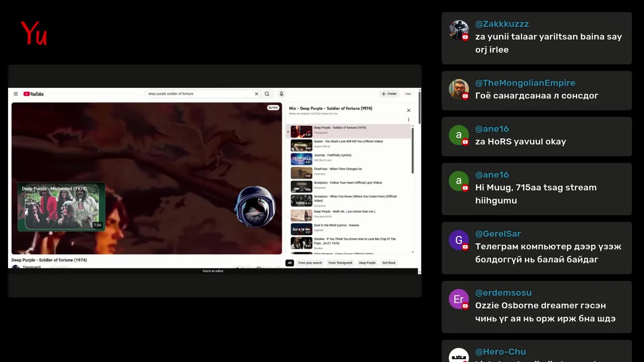Image resolution: width=644 pixels, height=362 pixels.
Task: Click message 'za HoRS yavuul okay'
Action: [521, 142]
